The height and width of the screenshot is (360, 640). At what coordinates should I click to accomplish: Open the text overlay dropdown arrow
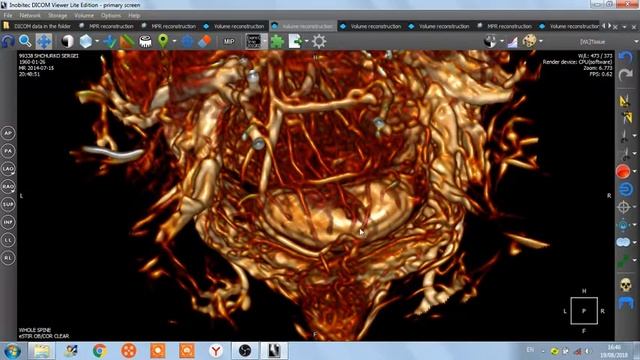pyautogui.click(x=265, y=41)
